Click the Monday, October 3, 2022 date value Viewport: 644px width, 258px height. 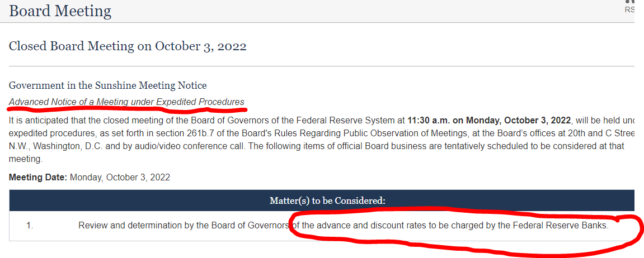click(x=120, y=178)
